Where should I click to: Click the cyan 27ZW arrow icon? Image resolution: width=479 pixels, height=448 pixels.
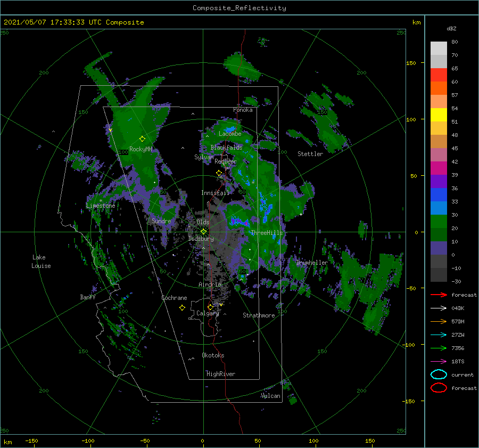pos(439,335)
